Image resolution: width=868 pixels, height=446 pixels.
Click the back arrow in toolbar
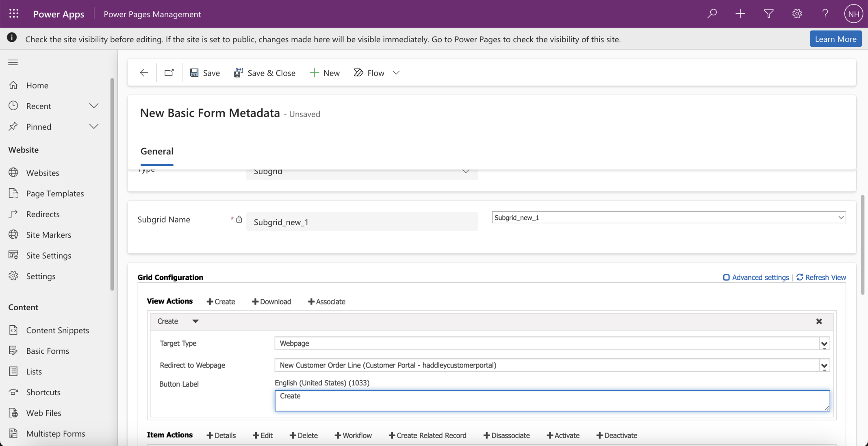(144, 73)
